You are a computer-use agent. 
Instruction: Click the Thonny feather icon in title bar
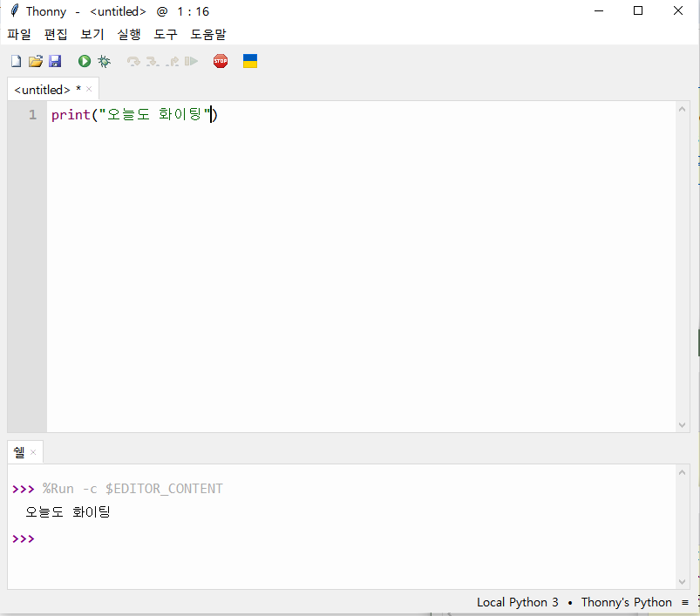(x=15, y=10)
